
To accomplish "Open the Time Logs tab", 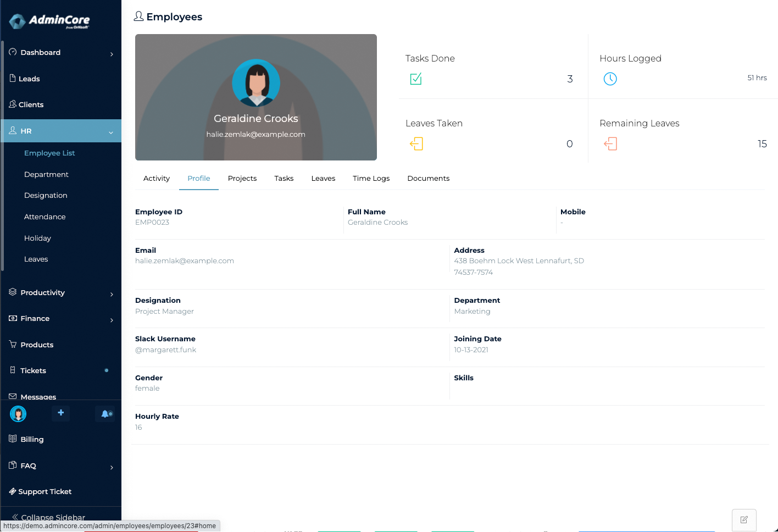I will pos(371,179).
